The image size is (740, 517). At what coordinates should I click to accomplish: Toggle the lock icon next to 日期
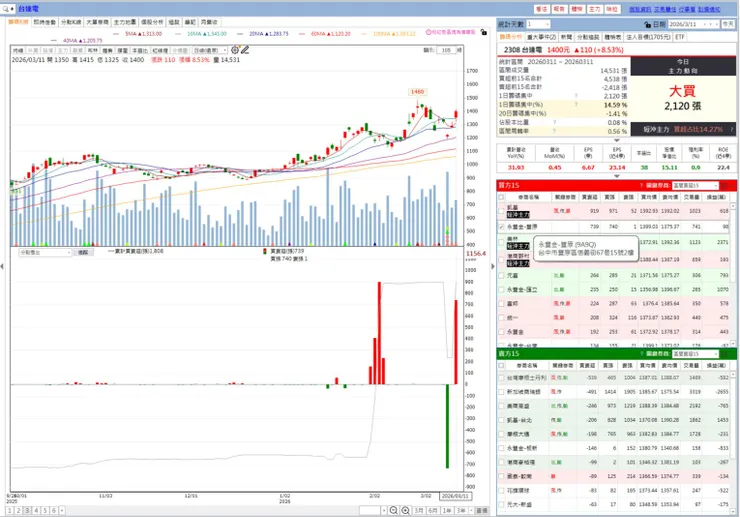pos(648,24)
